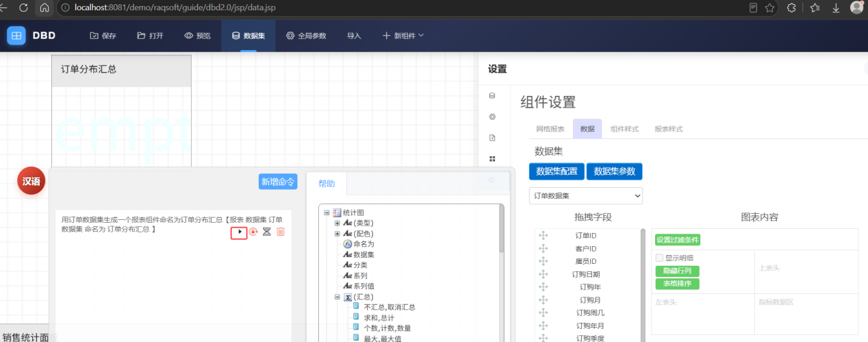Select 系列 in help tree
Image resolution: width=868 pixels, height=342 pixels.
(360, 276)
